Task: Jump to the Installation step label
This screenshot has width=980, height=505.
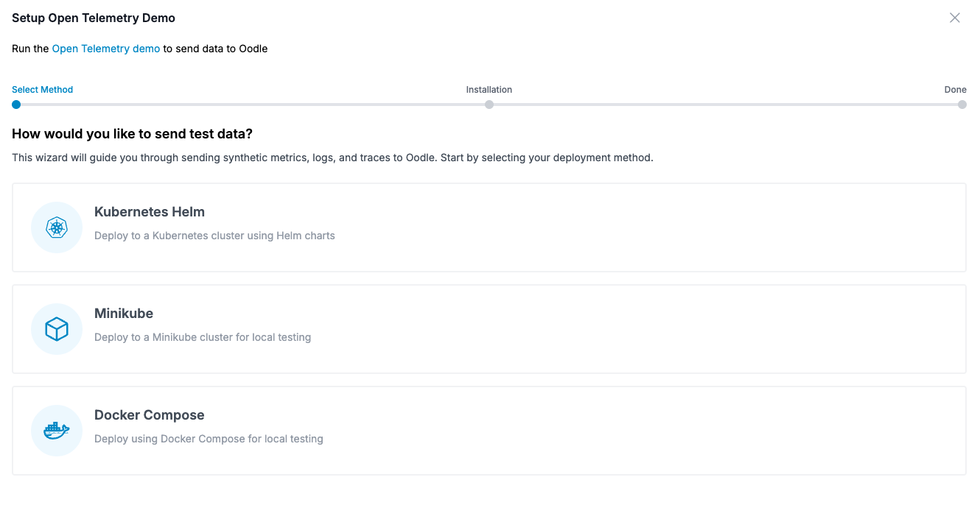Action: click(x=489, y=90)
